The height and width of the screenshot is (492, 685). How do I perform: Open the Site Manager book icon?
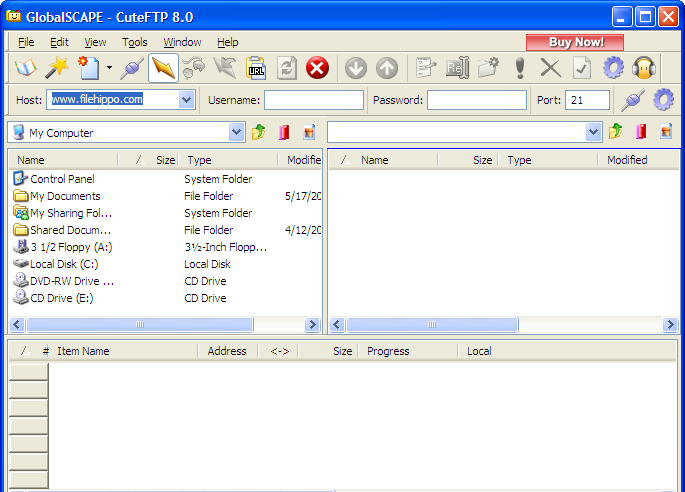click(26, 68)
